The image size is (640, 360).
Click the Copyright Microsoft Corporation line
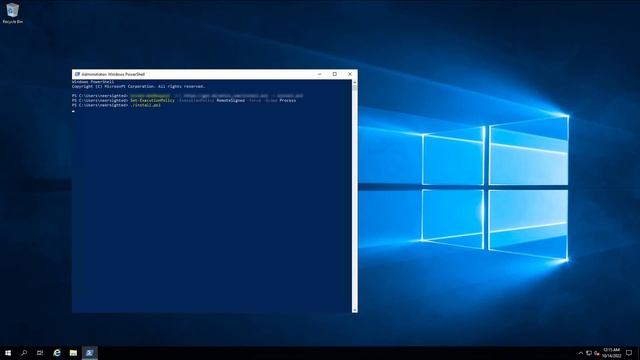tap(138, 87)
